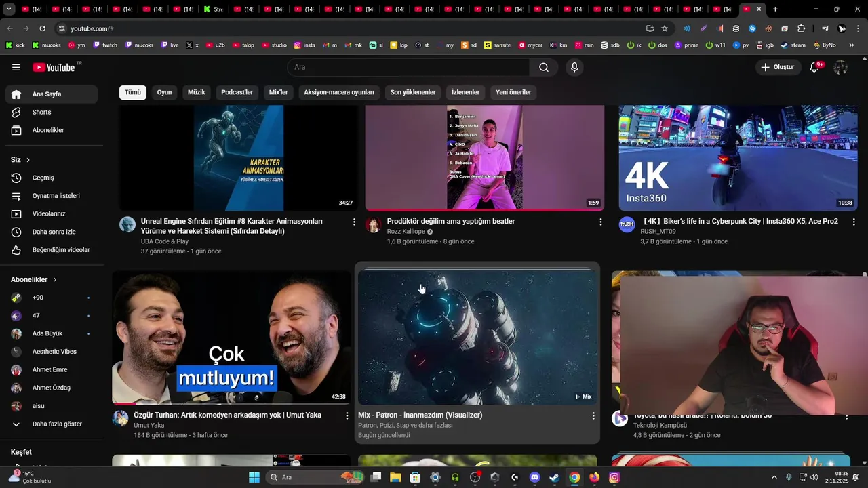Click the Oluştur create button

(777, 67)
